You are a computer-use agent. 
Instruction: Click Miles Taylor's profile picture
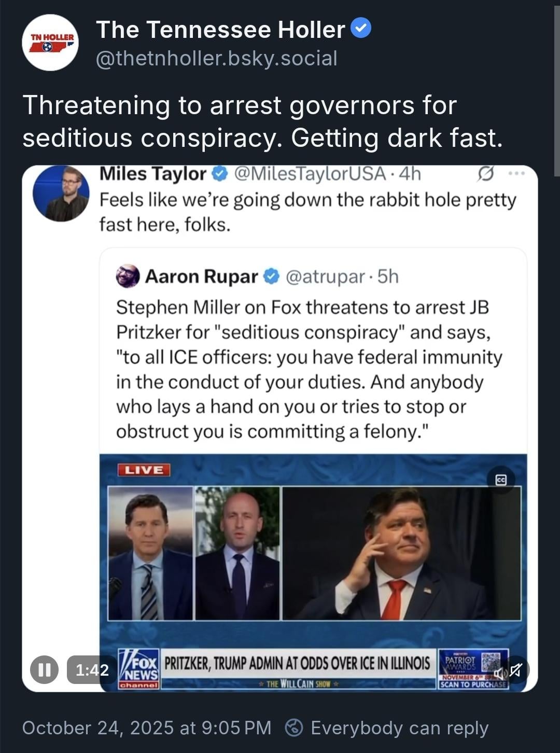(x=61, y=194)
